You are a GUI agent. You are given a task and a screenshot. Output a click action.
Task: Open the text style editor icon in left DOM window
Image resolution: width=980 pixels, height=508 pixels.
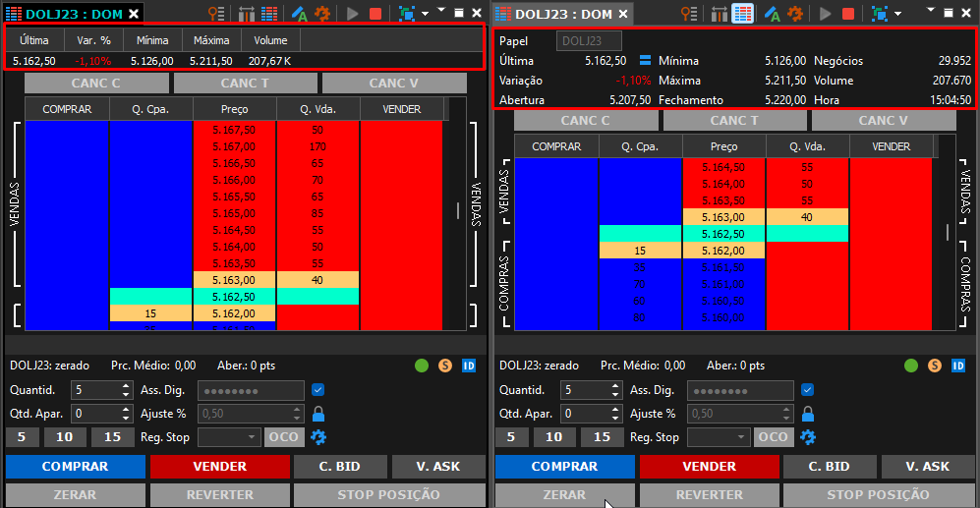click(x=300, y=13)
